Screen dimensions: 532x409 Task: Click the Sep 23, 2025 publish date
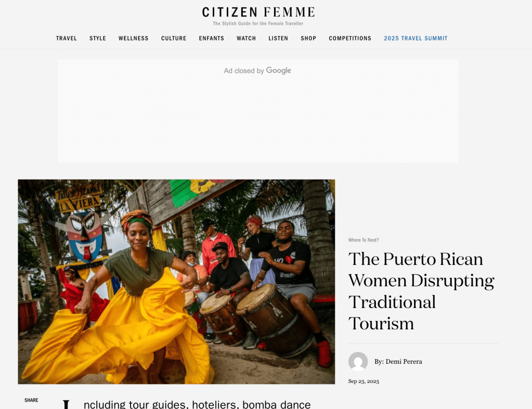[x=364, y=381]
